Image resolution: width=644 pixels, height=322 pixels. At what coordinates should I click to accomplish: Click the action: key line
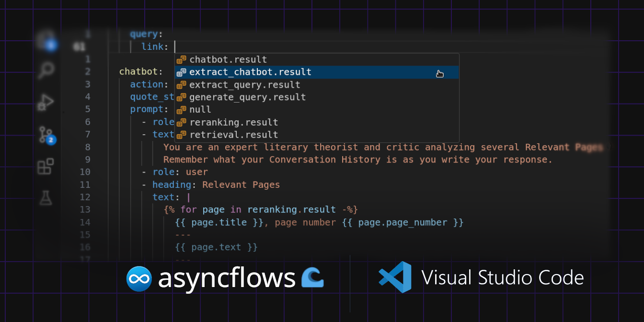coord(149,84)
